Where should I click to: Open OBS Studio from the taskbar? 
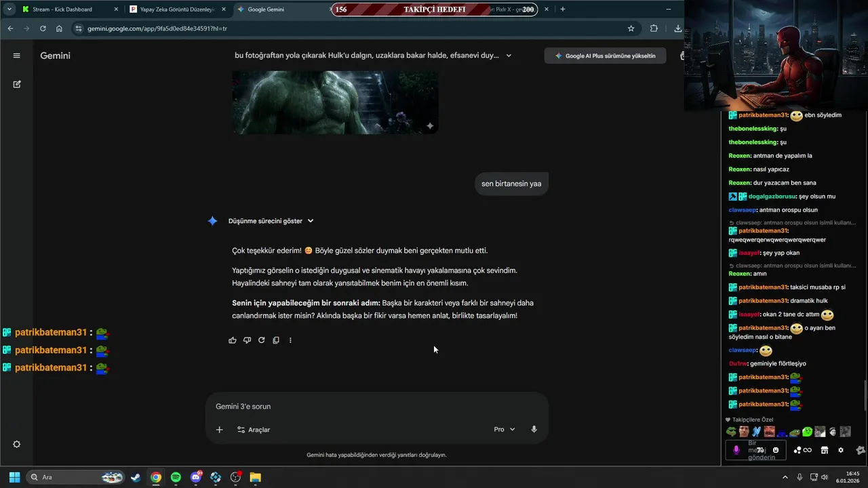235,477
